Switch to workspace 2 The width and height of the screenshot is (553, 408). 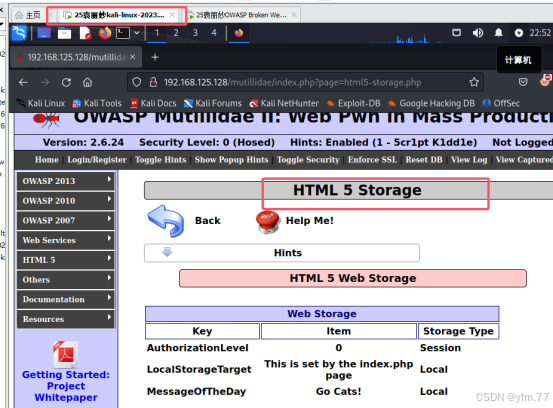pyautogui.click(x=176, y=33)
